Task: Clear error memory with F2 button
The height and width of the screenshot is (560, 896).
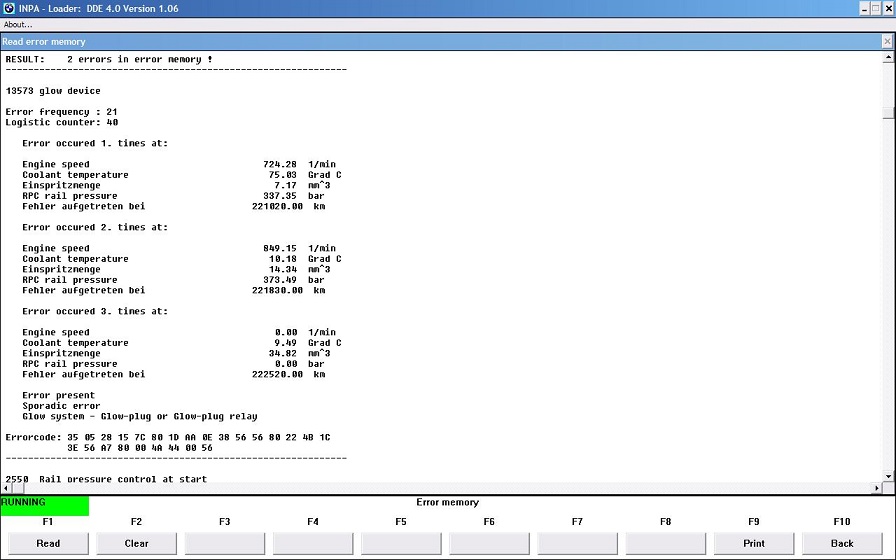Action: [x=136, y=543]
